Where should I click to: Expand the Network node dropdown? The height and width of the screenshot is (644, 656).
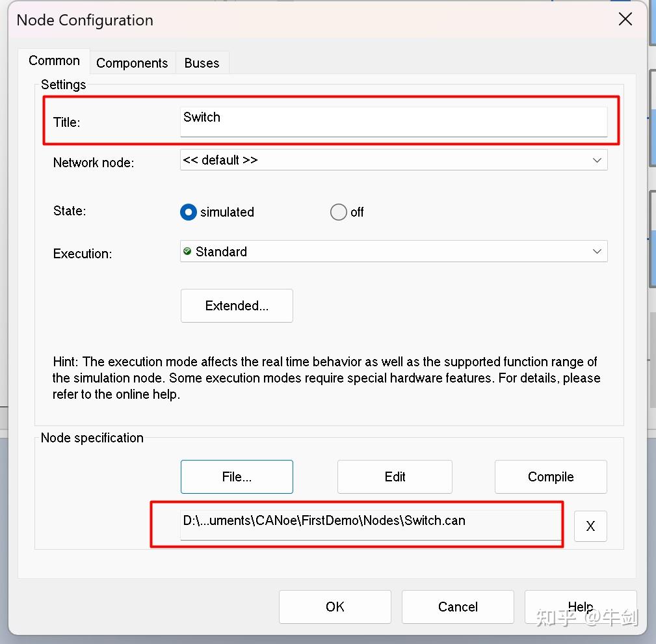597,160
